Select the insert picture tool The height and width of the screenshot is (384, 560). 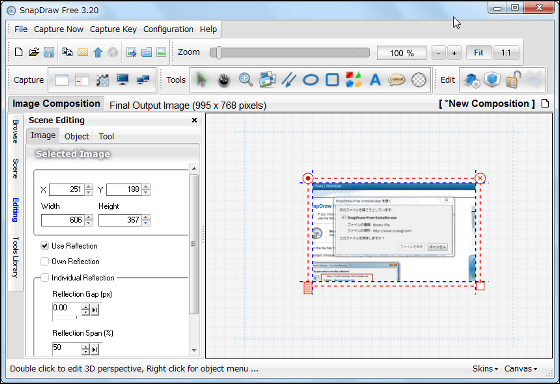coord(268,80)
